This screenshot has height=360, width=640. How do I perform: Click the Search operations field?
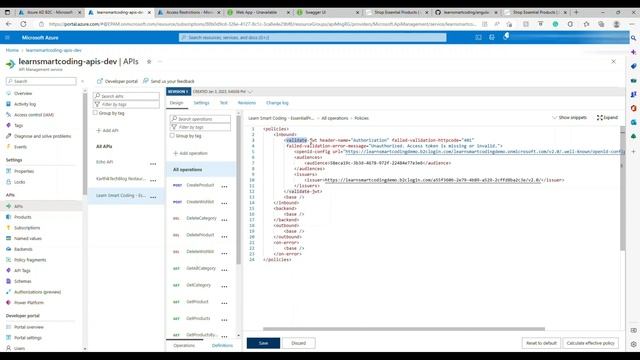(200, 119)
